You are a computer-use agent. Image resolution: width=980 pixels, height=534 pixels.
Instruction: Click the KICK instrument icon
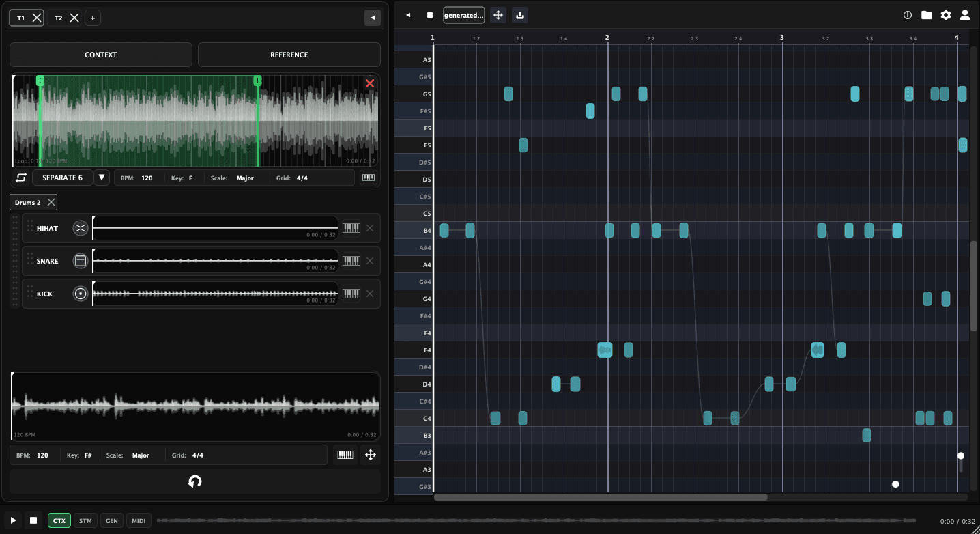tap(81, 294)
